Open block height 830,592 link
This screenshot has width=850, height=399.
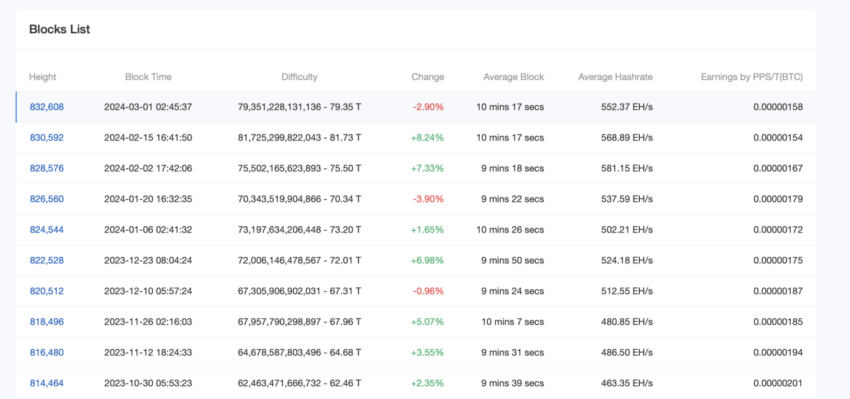coord(47,138)
